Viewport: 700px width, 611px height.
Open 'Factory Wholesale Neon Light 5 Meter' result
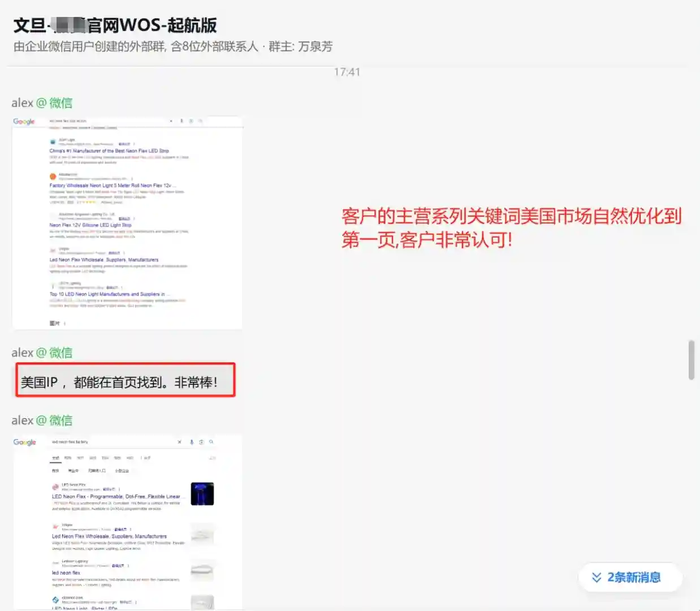(112, 186)
